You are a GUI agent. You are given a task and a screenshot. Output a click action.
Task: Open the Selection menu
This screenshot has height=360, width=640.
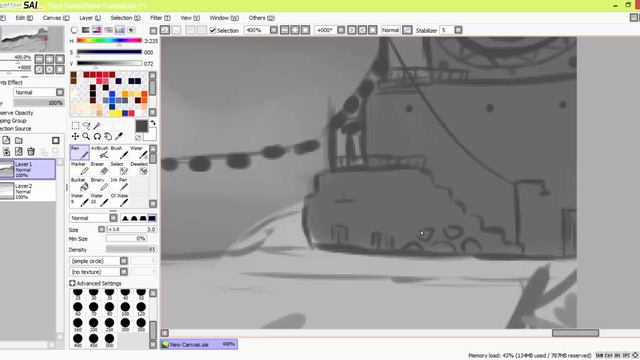coord(125,18)
